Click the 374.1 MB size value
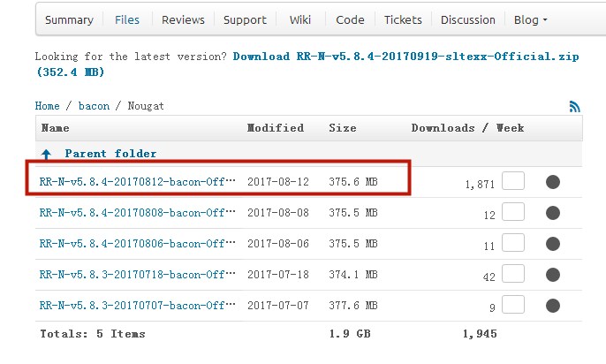This screenshot has height=364, width=606. (x=353, y=275)
